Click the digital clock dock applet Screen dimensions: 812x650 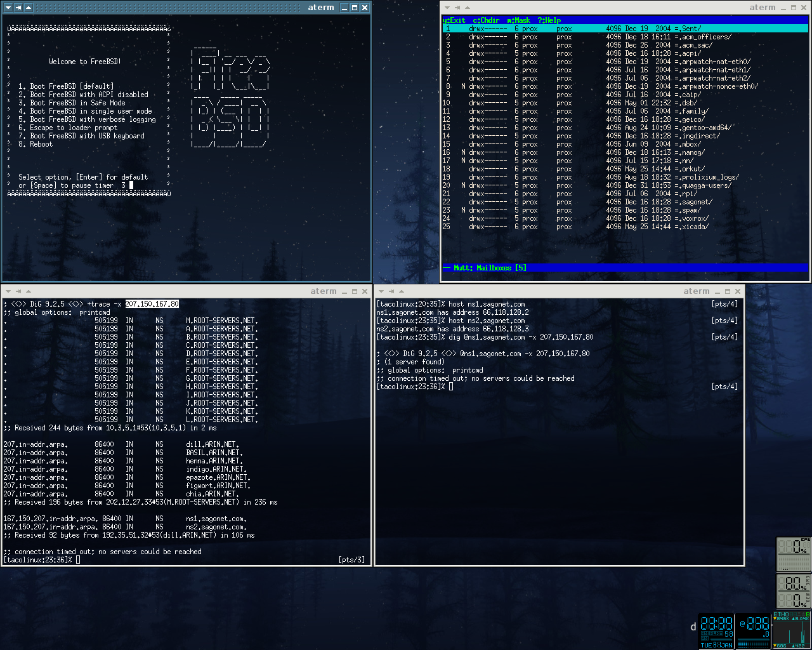pos(717,631)
